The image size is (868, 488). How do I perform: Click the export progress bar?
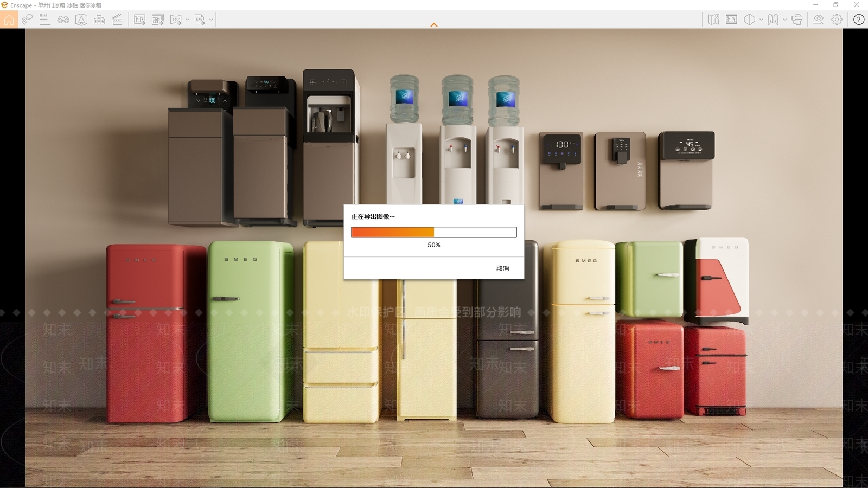coord(434,233)
